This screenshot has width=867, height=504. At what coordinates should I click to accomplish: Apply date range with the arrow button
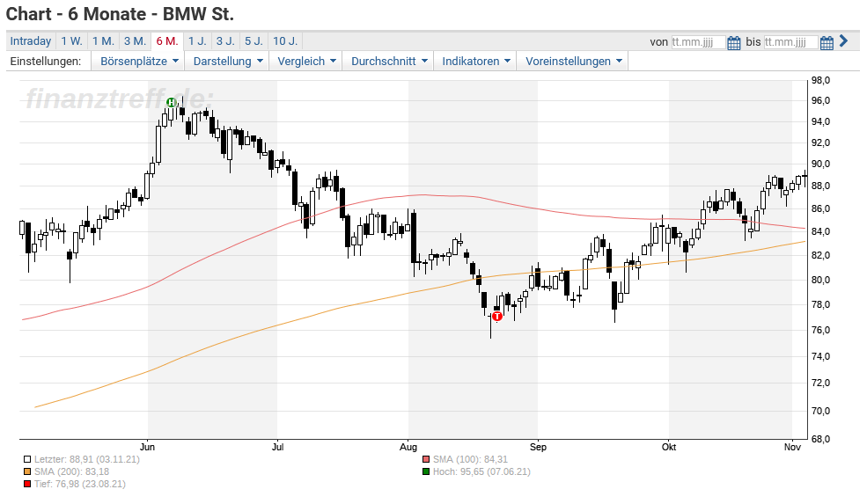pyautogui.click(x=843, y=40)
